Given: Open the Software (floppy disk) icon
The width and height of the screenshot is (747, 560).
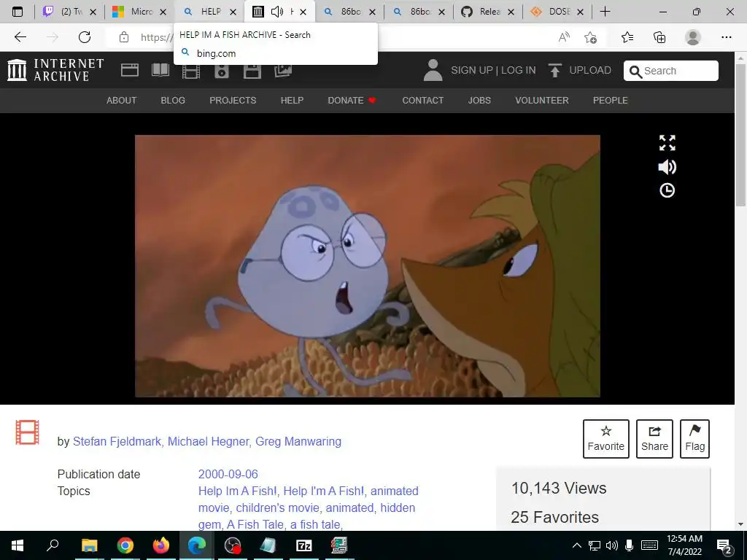Looking at the screenshot, I should click(x=252, y=71).
